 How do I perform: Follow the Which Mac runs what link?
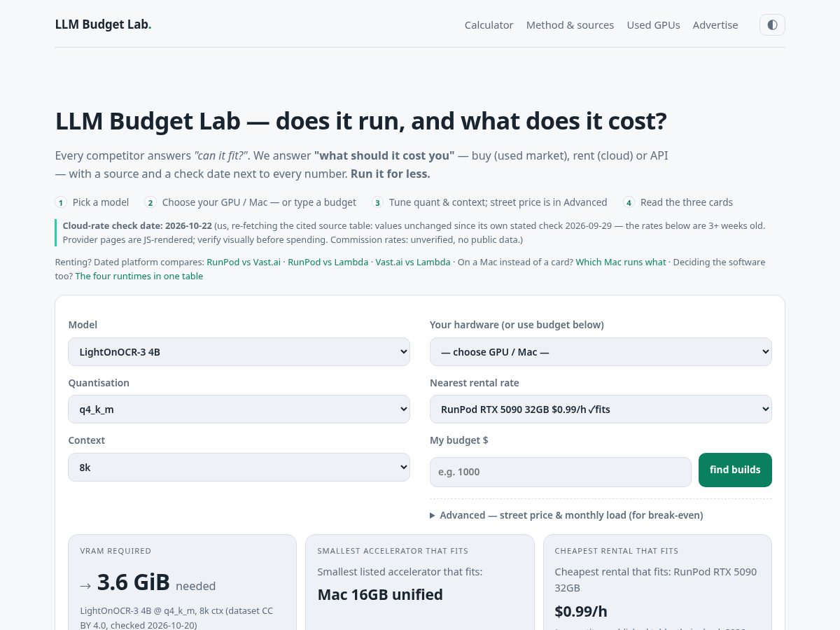[621, 262]
